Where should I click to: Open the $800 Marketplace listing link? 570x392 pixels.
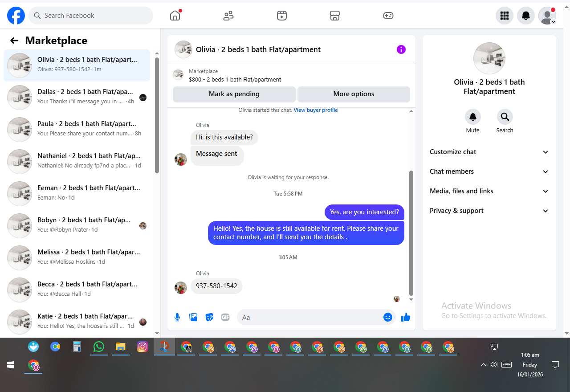point(235,80)
